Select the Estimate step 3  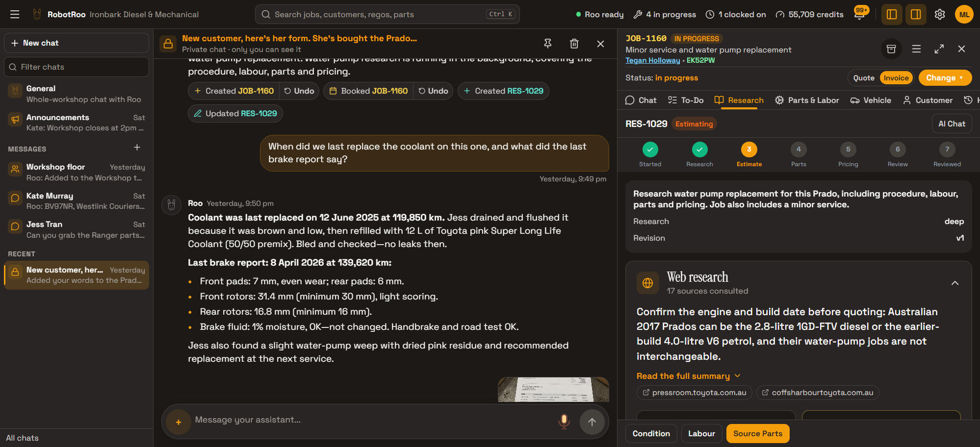point(749,155)
